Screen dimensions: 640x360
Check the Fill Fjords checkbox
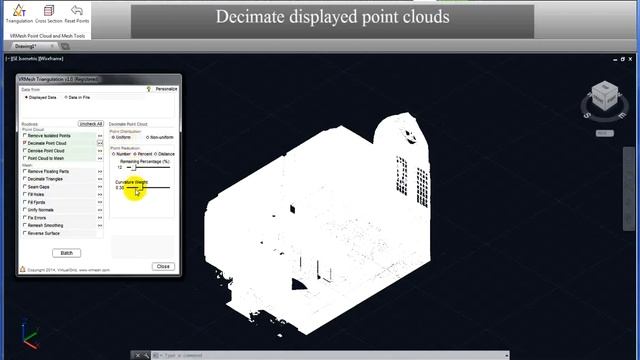(25, 202)
